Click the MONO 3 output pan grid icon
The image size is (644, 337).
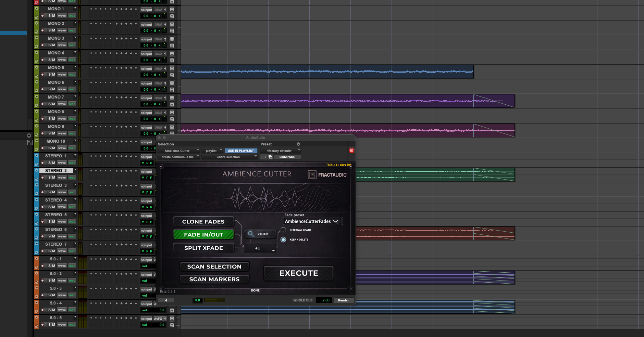click(x=164, y=45)
